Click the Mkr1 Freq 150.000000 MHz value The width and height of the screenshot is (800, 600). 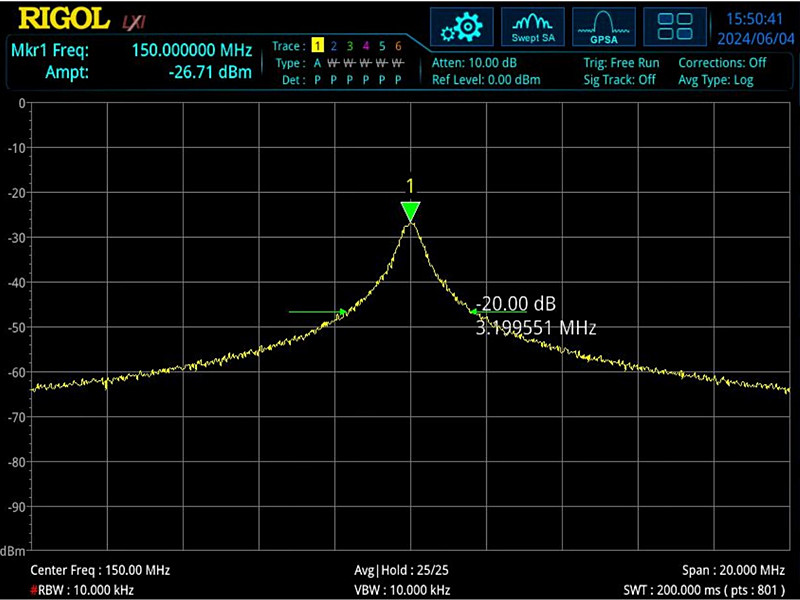(192, 50)
